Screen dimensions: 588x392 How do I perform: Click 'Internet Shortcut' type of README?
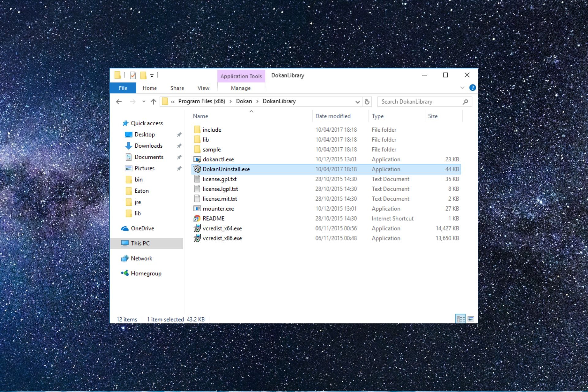pyautogui.click(x=393, y=219)
